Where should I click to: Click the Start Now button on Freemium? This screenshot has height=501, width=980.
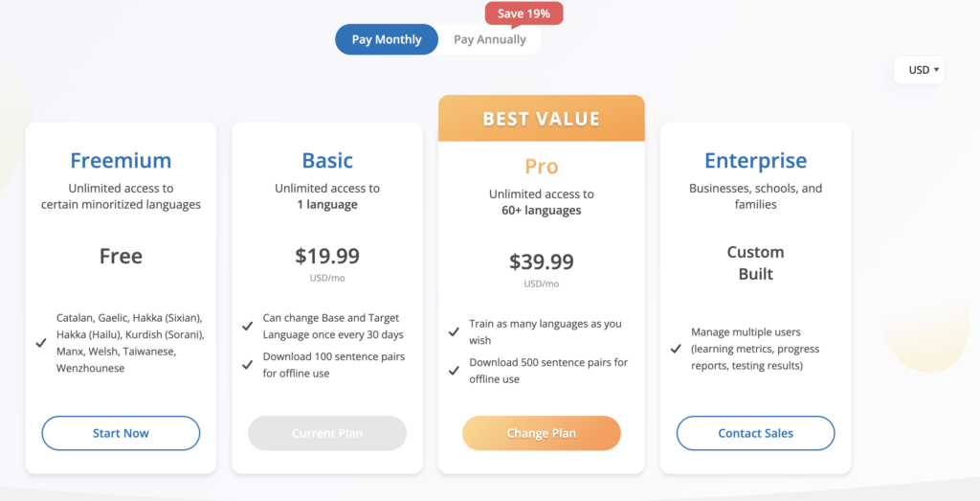point(121,433)
